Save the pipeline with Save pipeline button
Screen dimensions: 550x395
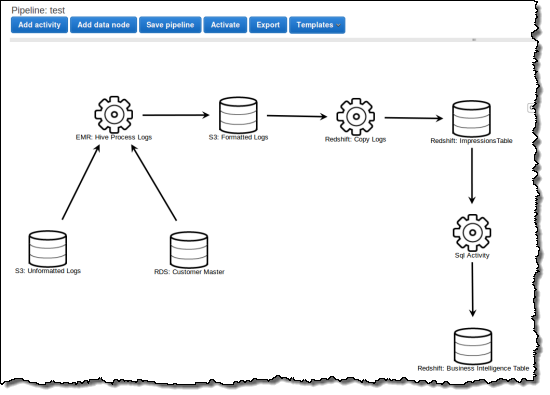[x=170, y=25]
